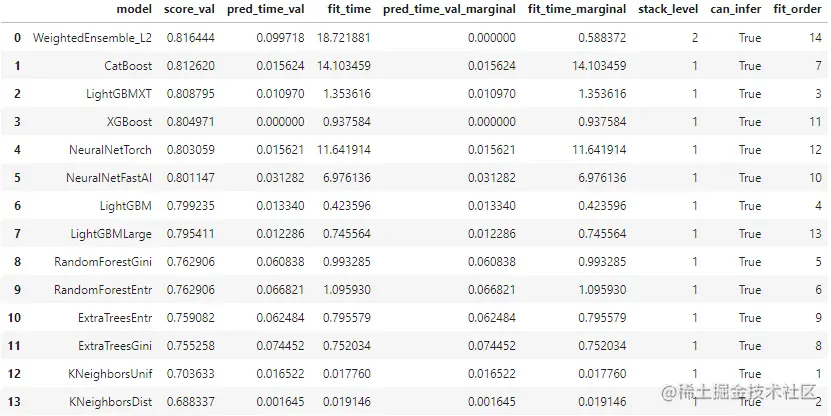Select the RandomForestGini model cell
The height and width of the screenshot is (416, 831).
coord(103,262)
